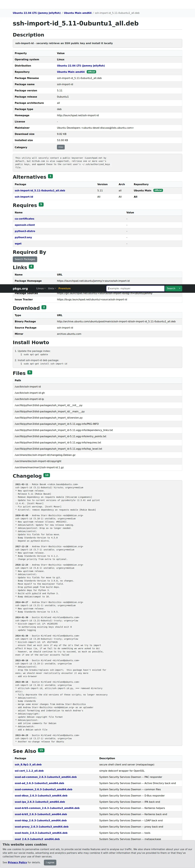
Task: Select the Binary Package archive URL
Action: pyautogui.click(x=116, y=321)
